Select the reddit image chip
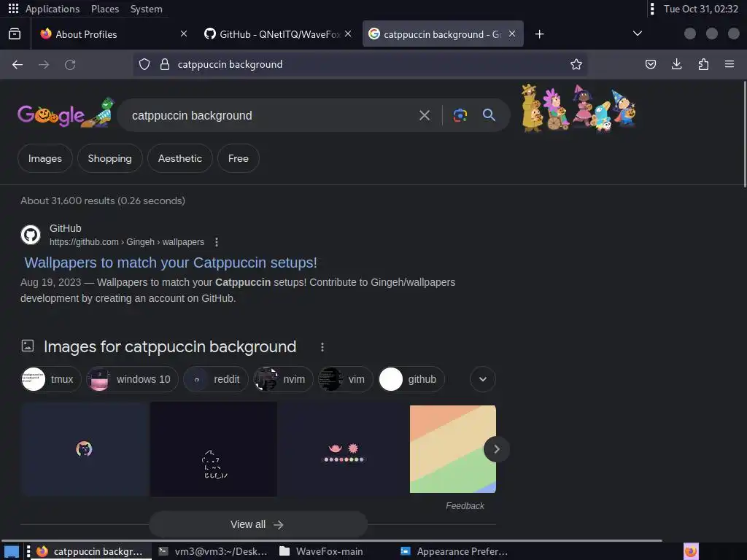Screen dimensions: 747x560 click(x=216, y=379)
